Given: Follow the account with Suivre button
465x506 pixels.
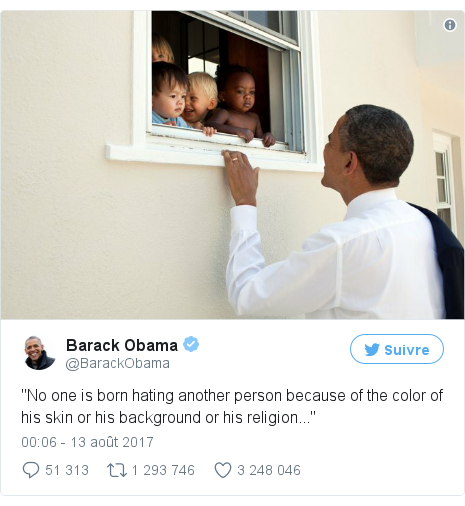Looking at the screenshot, I should coord(397,349).
